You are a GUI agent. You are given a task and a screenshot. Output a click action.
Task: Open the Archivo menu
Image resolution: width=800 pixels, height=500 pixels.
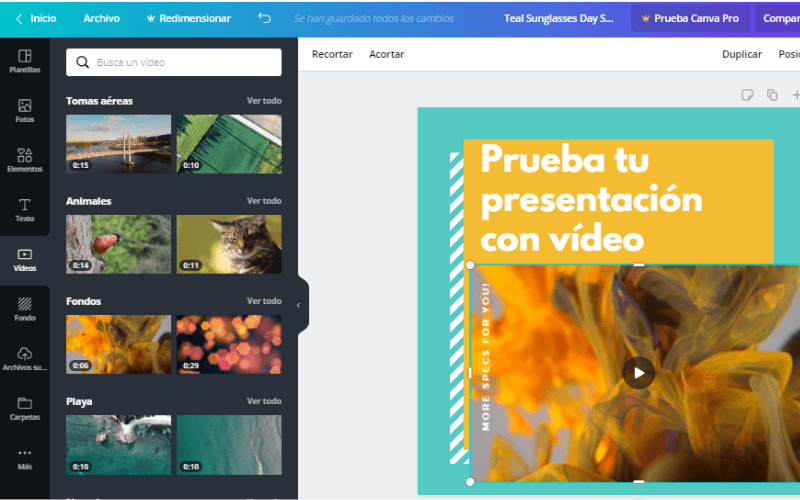point(101,18)
